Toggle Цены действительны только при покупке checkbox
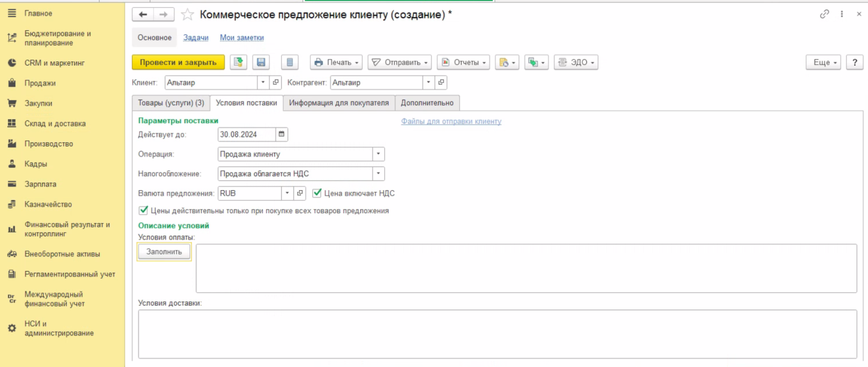This screenshot has height=367, width=868. pos(143,211)
